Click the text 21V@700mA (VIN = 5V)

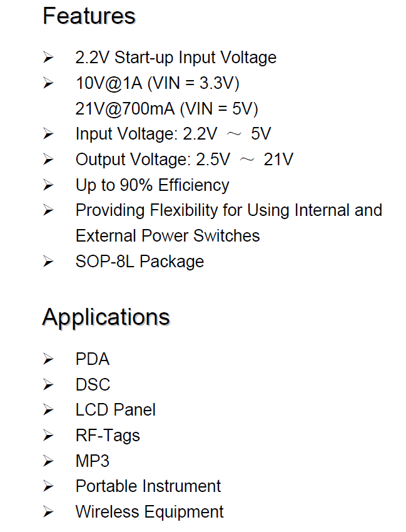(x=166, y=110)
